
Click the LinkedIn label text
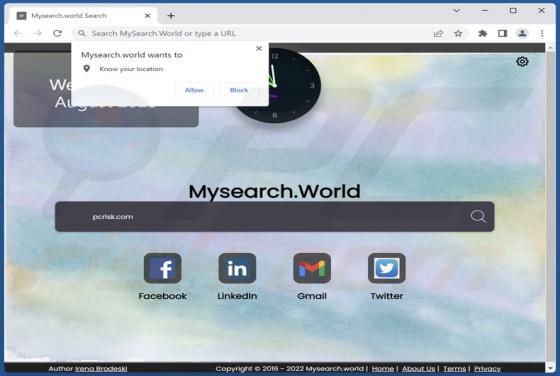click(237, 296)
